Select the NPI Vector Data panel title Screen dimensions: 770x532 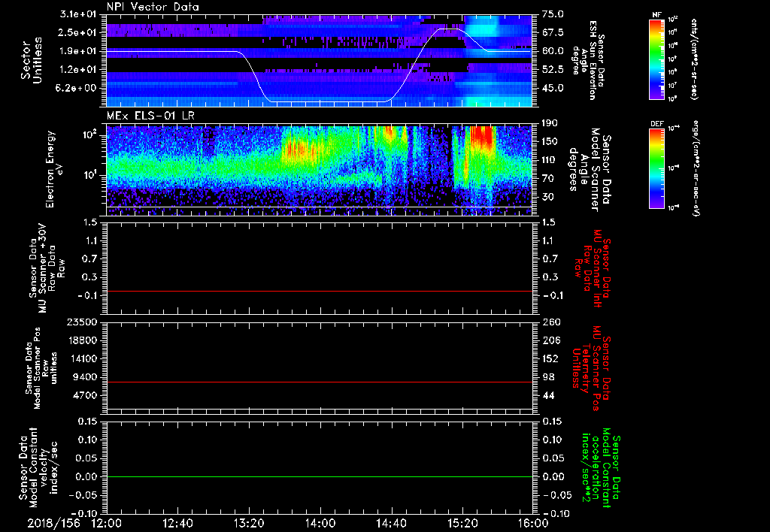point(153,7)
